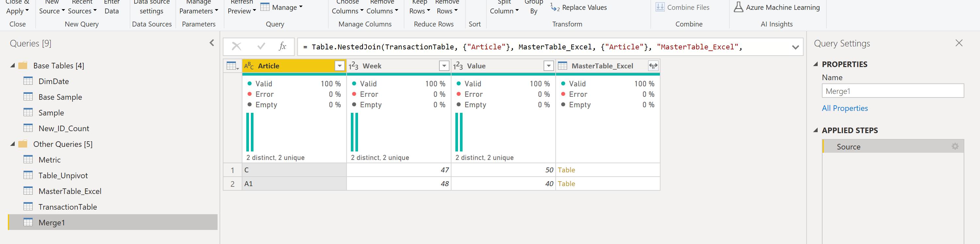Open Value column filter dropdown
The height and width of the screenshot is (244, 980).
click(x=548, y=66)
